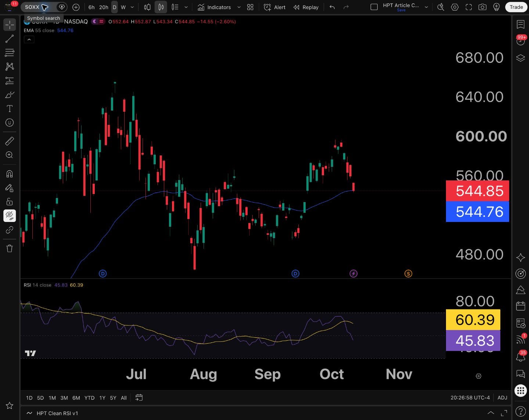This screenshot has height=420, width=529.
Task: Start bar Replay mode
Action: tap(306, 7)
